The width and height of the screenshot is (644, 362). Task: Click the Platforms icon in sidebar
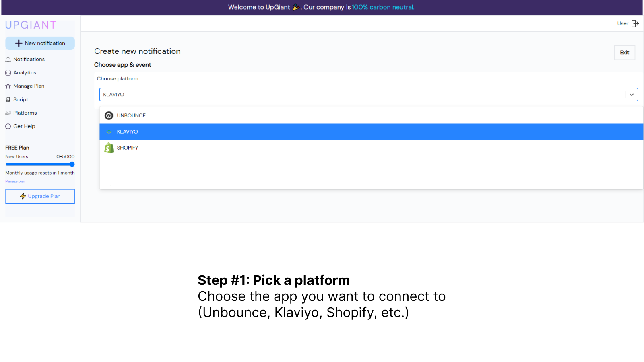[x=8, y=113]
